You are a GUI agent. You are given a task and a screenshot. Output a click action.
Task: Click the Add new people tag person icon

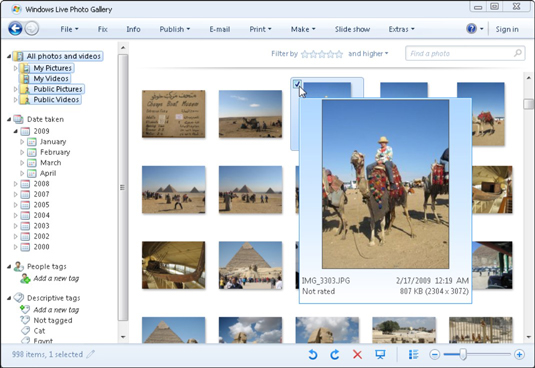point(25,278)
